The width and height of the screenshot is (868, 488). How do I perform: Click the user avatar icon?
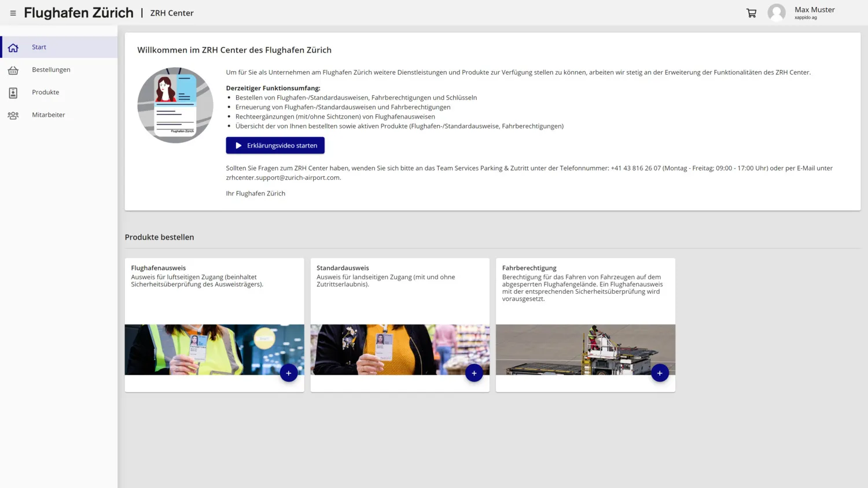(x=777, y=13)
